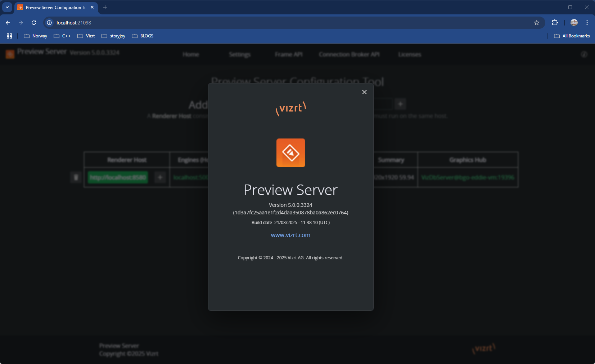Go forward in browser history
The width and height of the screenshot is (595, 364).
(x=21, y=23)
